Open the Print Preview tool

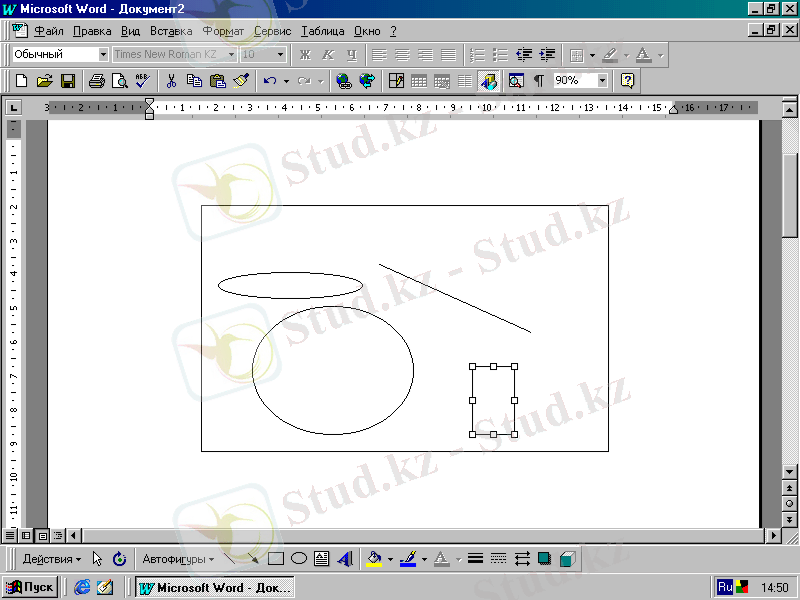click(x=119, y=81)
